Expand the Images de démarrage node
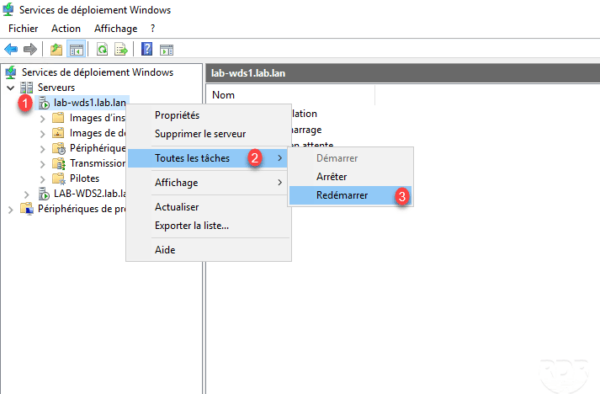Screen dimensions: 600x394 pyautogui.click(x=42, y=134)
